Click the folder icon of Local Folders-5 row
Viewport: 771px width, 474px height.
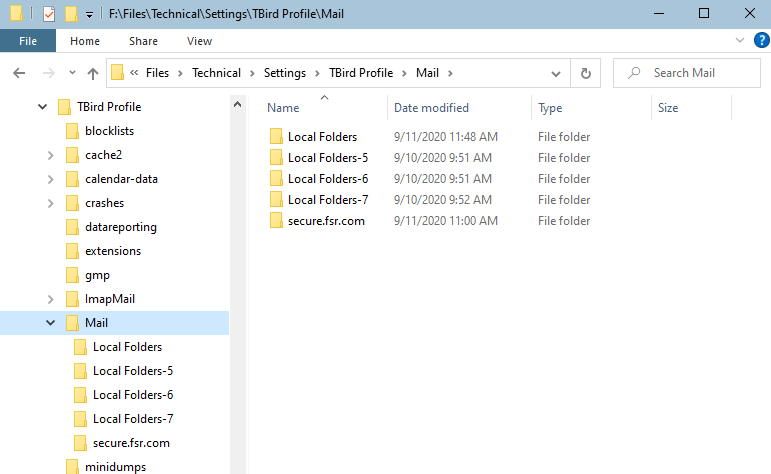click(276, 158)
